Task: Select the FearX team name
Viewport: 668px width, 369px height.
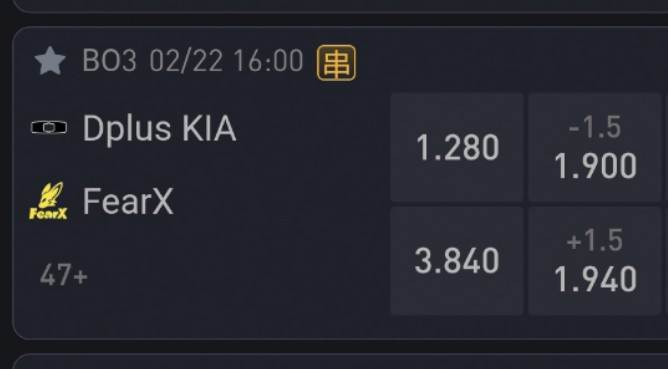Action: (x=128, y=201)
